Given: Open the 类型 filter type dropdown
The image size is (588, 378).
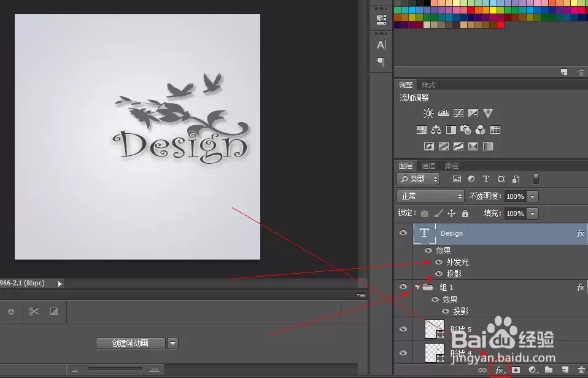Looking at the screenshot, I should tap(418, 179).
